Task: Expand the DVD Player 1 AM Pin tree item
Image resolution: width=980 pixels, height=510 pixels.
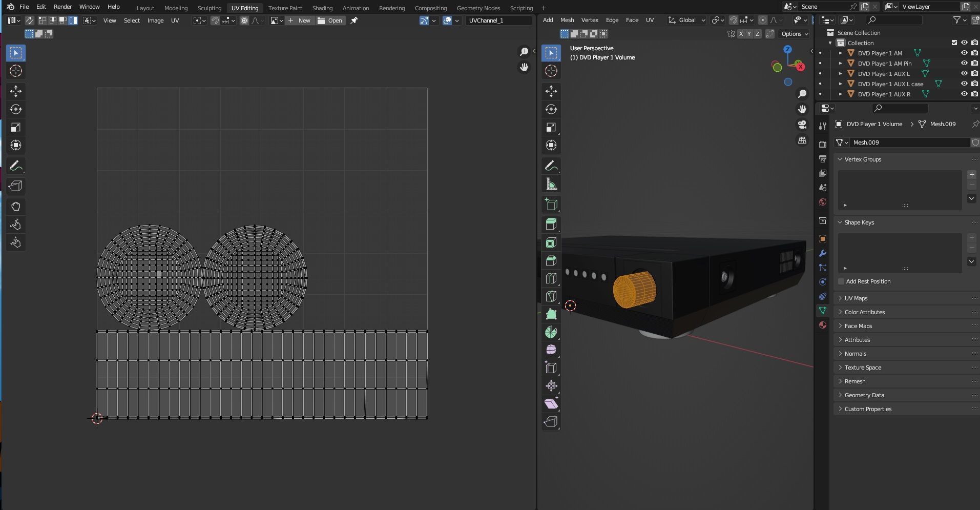Action: [840, 63]
